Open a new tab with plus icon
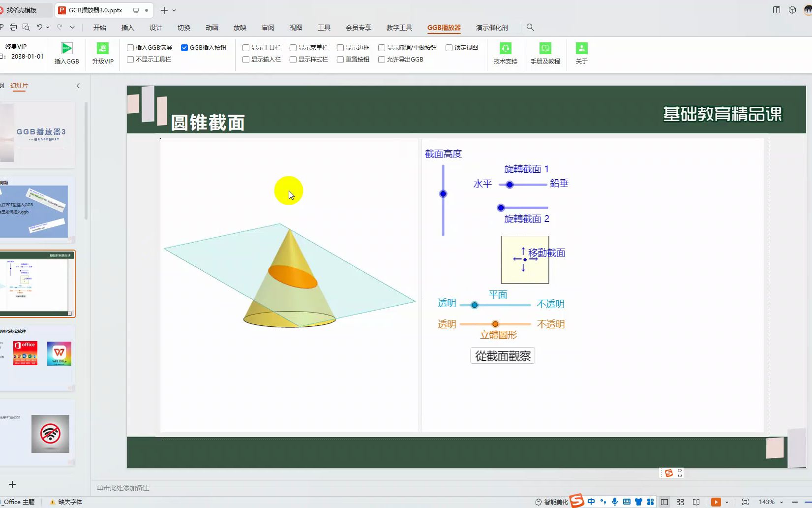The image size is (812, 508). pyautogui.click(x=164, y=10)
